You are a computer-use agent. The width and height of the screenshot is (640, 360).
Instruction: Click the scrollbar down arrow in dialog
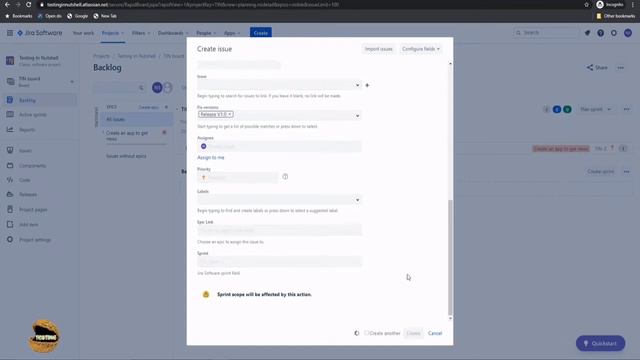click(x=450, y=318)
